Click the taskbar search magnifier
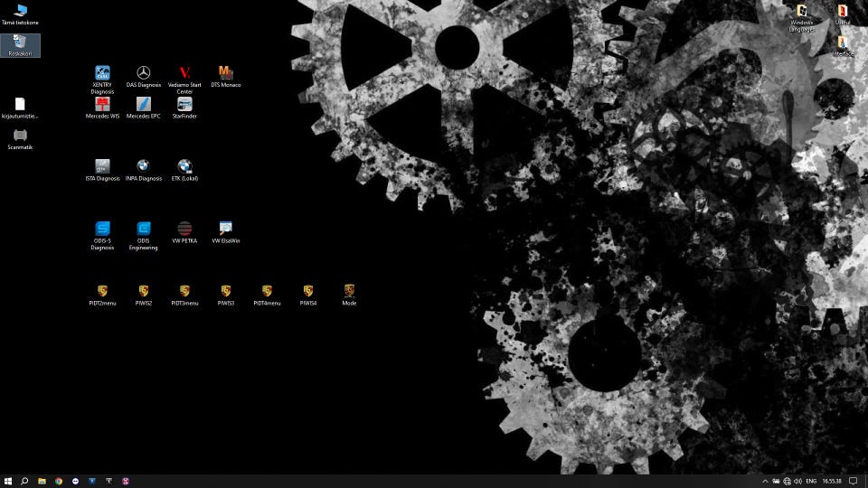 coord(24,481)
